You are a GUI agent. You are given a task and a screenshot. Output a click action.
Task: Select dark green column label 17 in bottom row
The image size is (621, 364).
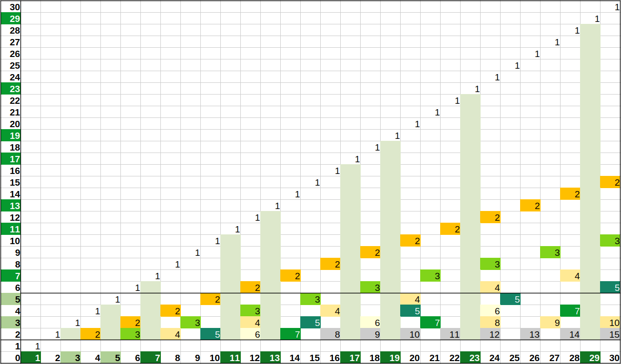(350, 358)
